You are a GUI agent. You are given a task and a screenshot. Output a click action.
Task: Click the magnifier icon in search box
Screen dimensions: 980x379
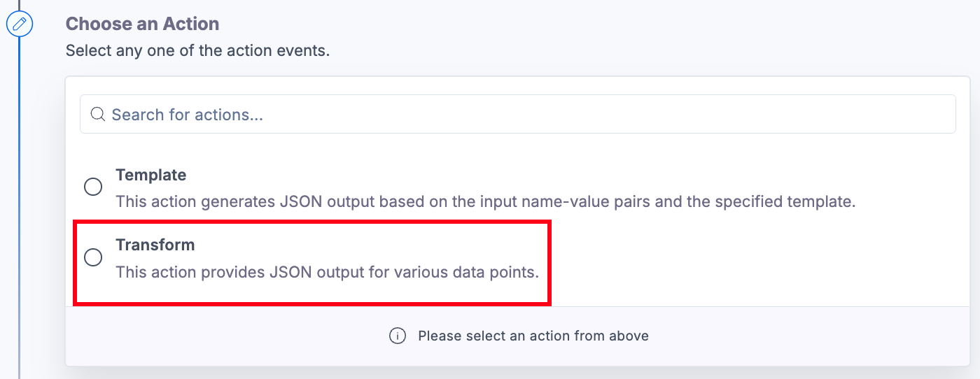99,114
